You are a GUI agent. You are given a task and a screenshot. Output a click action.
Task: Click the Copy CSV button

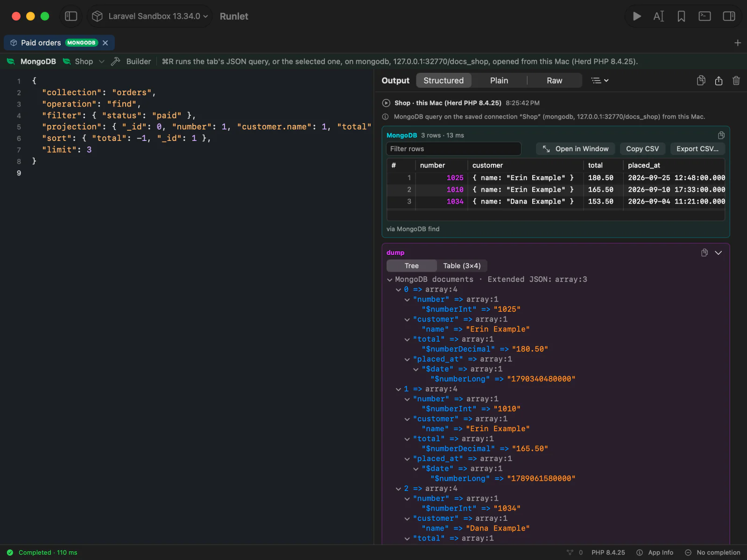pos(642,149)
